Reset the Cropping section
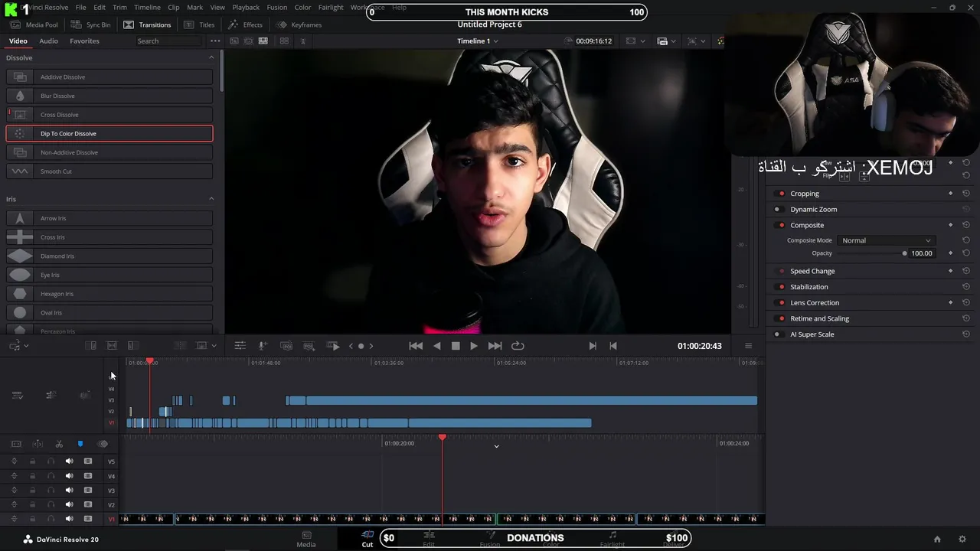Image resolution: width=980 pixels, height=551 pixels. [x=966, y=194]
